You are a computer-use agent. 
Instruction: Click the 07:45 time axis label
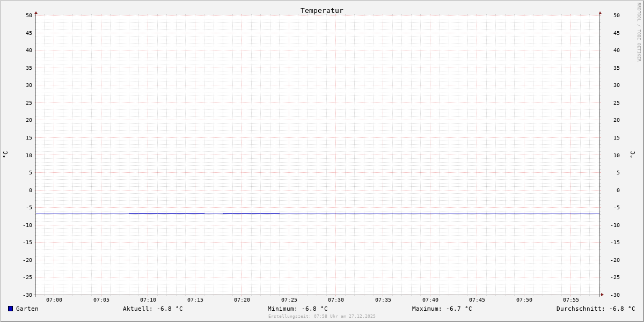pos(477,299)
